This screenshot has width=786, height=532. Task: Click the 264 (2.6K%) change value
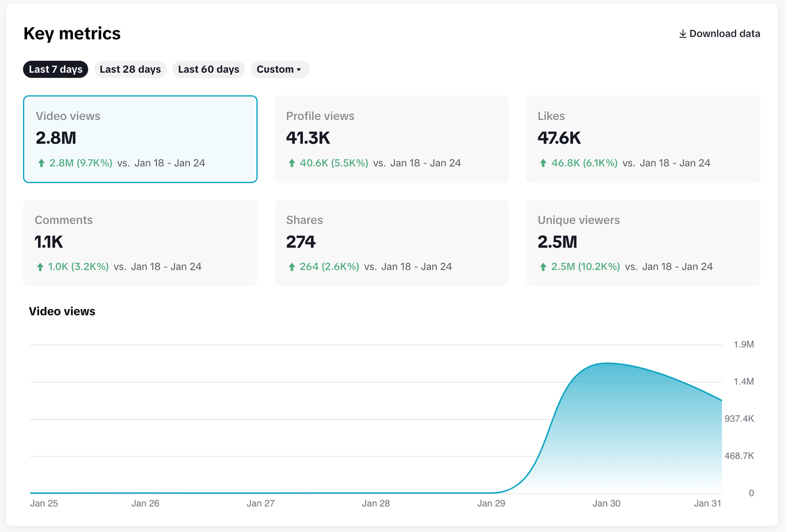click(330, 267)
